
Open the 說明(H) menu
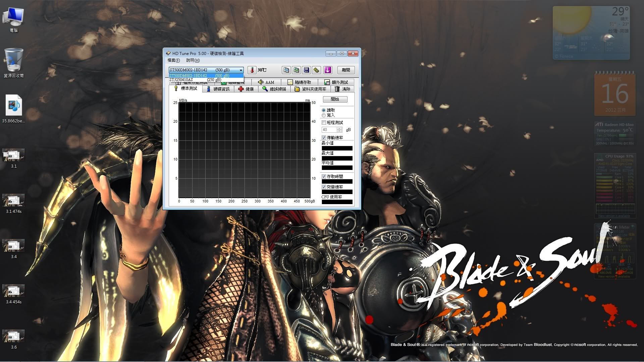[x=193, y=60]
